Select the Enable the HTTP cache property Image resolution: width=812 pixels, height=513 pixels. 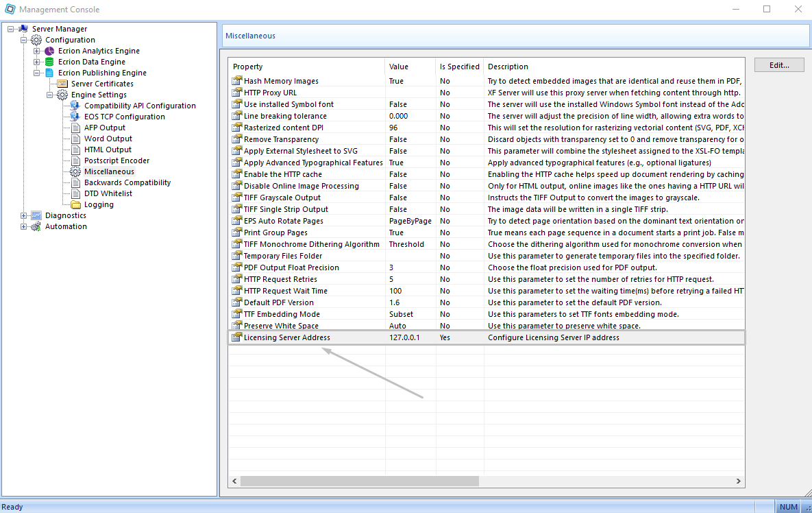283,174
